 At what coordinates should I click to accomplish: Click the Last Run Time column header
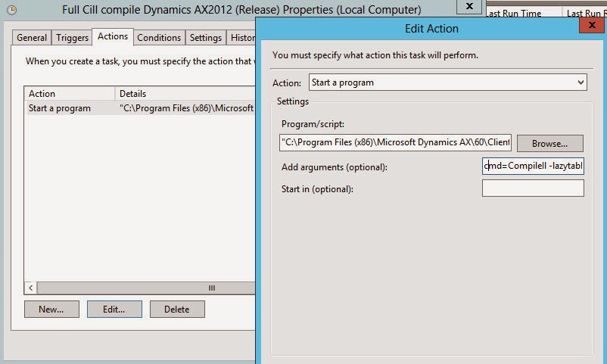tap(524, 14)
